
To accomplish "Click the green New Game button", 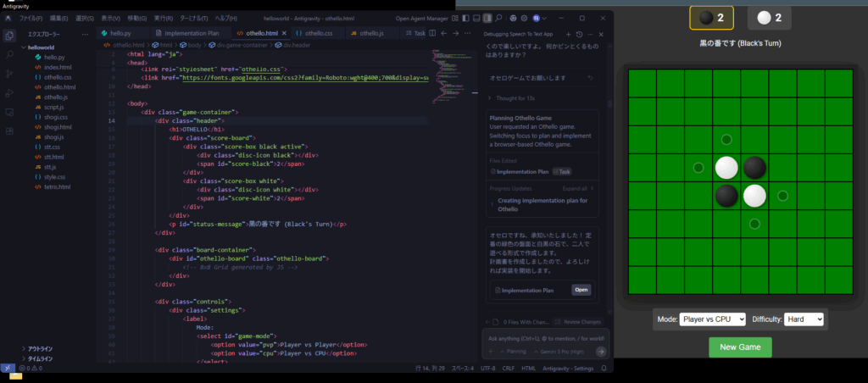I will tap(740, 347).
